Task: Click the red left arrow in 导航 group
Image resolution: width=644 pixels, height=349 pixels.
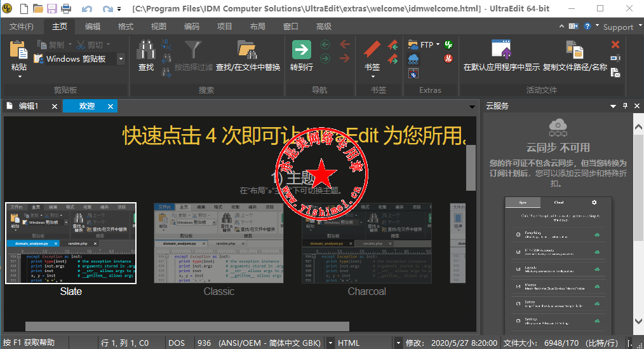Action: 345,44
